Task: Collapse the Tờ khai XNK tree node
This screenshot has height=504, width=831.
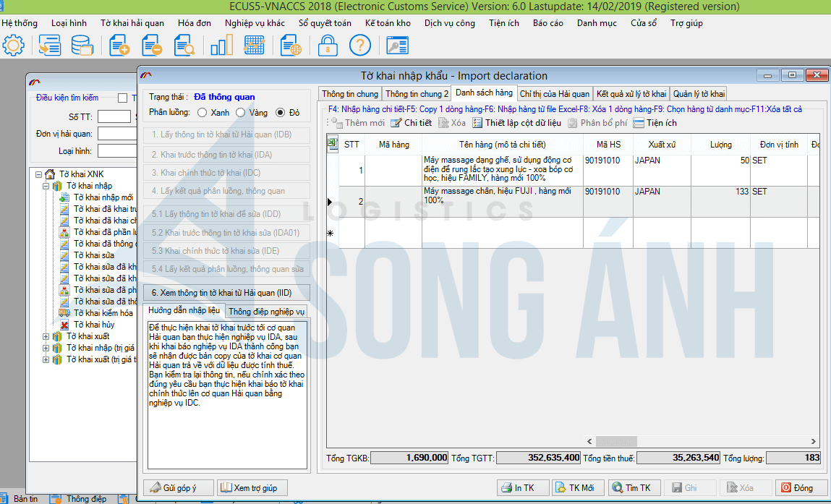Action: click(x=38, y=174)
